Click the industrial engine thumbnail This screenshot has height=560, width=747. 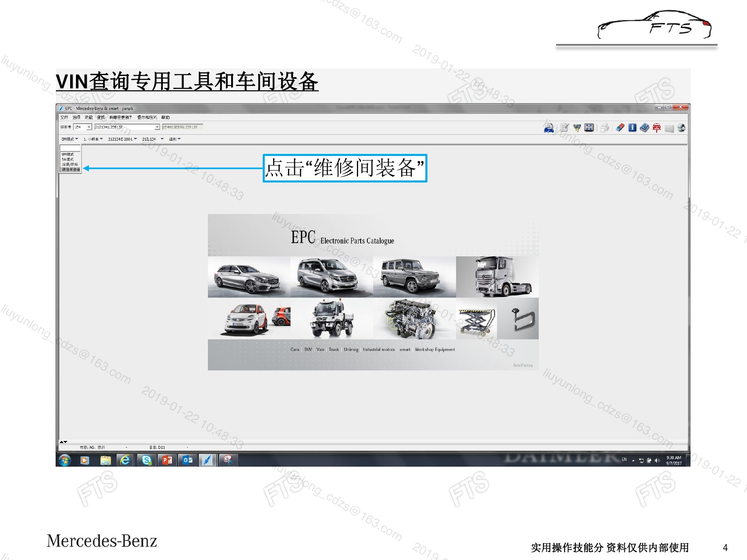coord(414,318)
